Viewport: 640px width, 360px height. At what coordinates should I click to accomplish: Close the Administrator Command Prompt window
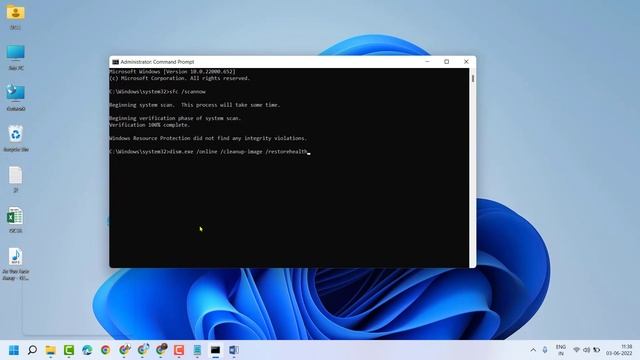(466, 62)
